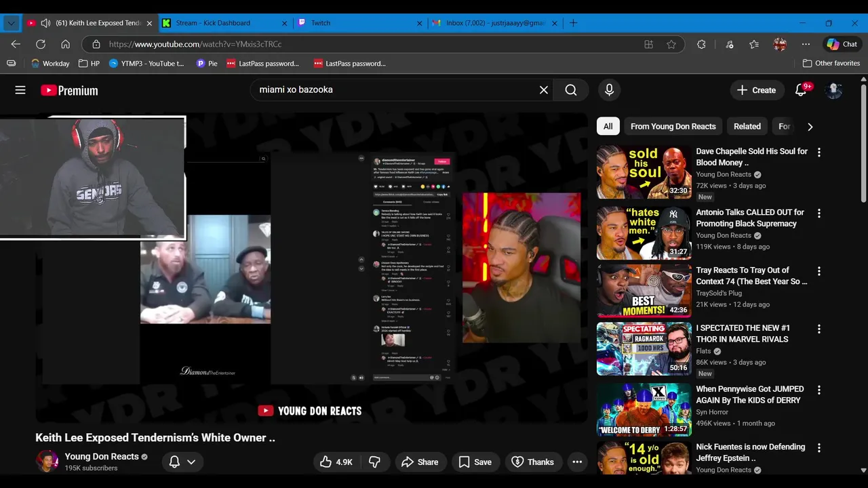Switch to Gmail Inbox tab
This screenshot has width=868, height=488.
(x=496, y=23)
